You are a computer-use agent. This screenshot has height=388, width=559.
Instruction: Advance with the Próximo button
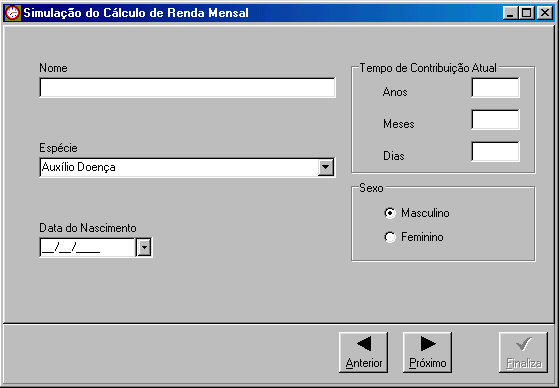point(427,353)
